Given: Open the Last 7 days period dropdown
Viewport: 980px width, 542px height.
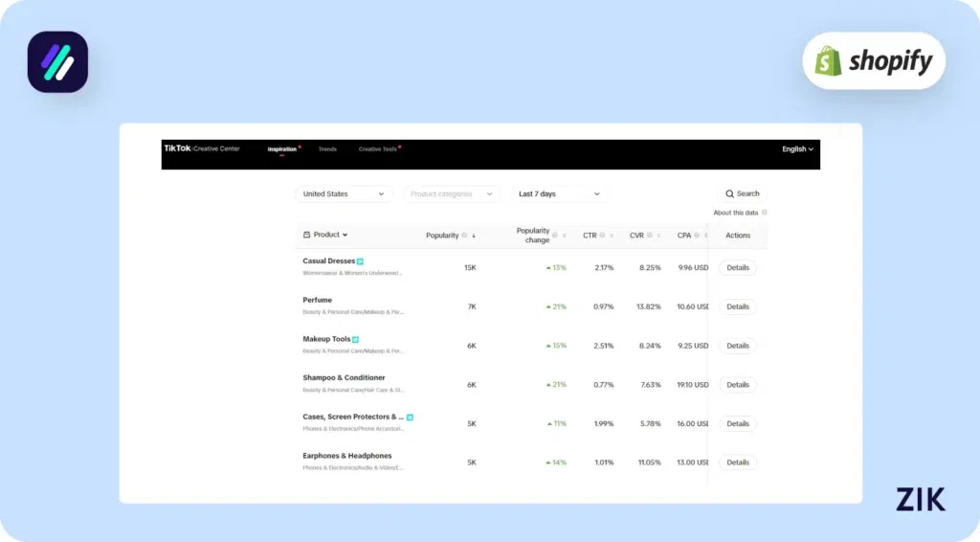Looking at the screenshot, I should pyautogui.click(x=559, y=193).
